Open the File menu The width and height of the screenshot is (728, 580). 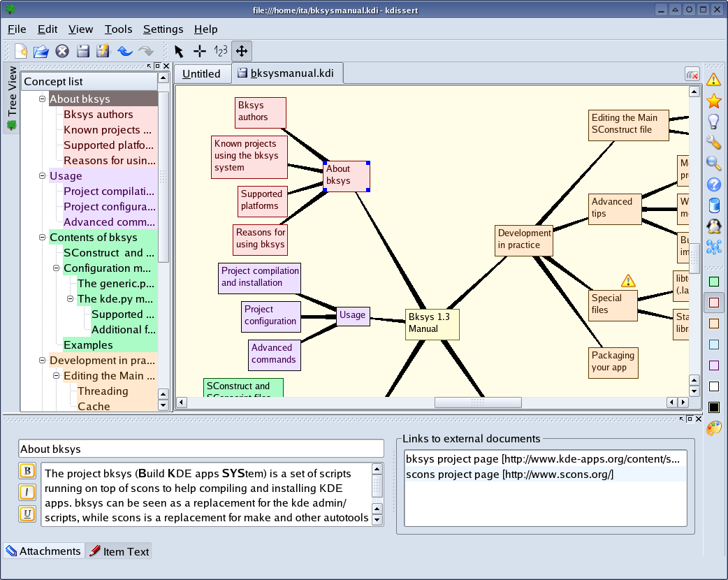17,29
